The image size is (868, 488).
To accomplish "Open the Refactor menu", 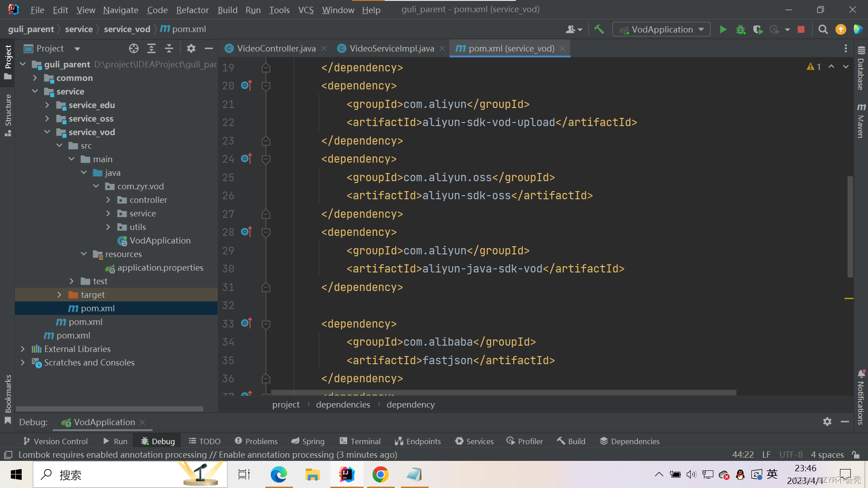I will [192, 9].
